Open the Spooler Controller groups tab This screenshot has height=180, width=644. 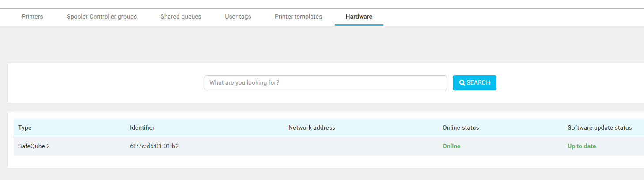(x=102, y=17)
